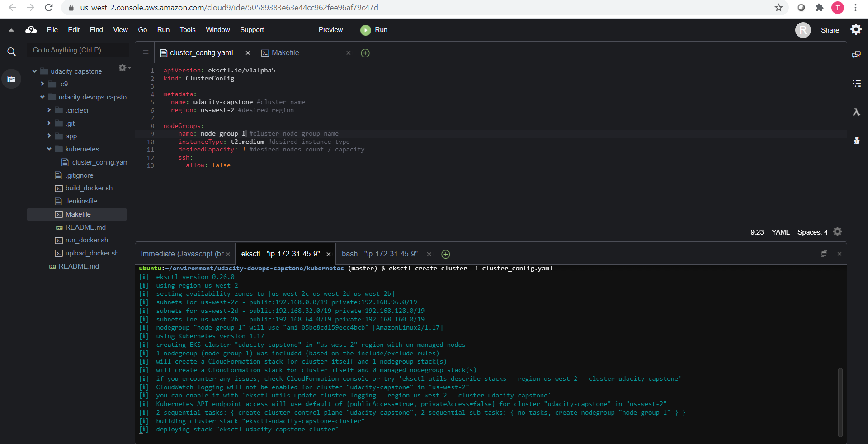Expand the .circleci folder
This screenshot has width=868, height=444.
49,110
